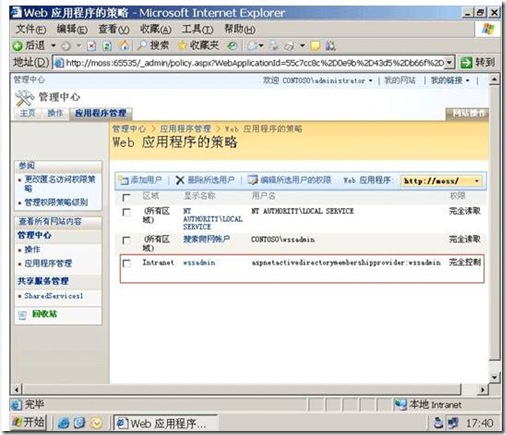Click the 删除所选用户 X icon

click(180, 180)
